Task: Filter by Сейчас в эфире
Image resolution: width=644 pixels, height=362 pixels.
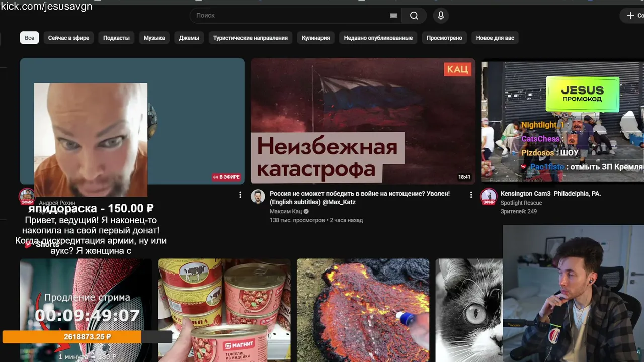Action: [x=68, y=38]
